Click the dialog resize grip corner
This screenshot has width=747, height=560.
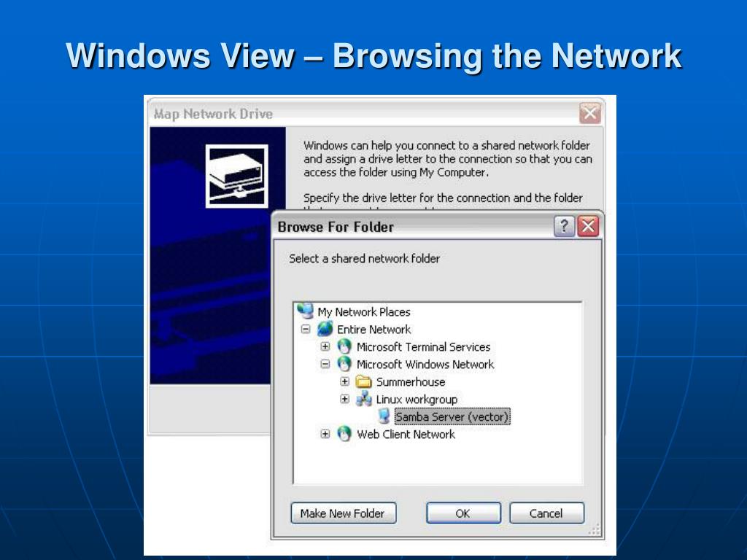point(595,529)
